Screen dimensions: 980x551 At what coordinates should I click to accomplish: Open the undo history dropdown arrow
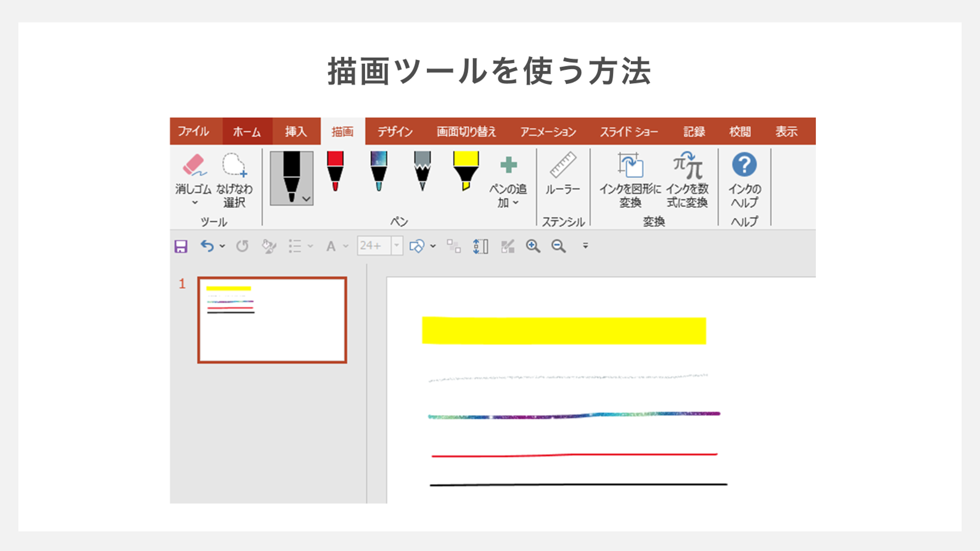coord(223,246)
